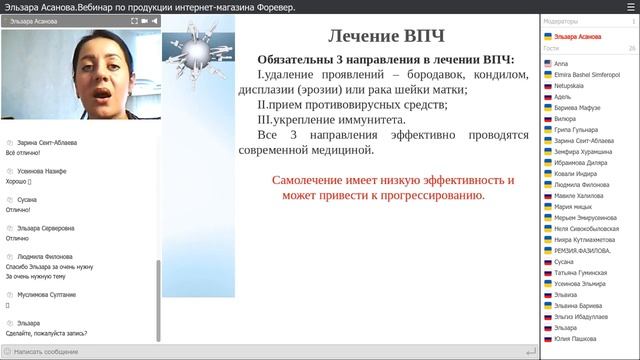Select guest Эльвина Бариева
640x360 pixels.
tap(578, 306)
